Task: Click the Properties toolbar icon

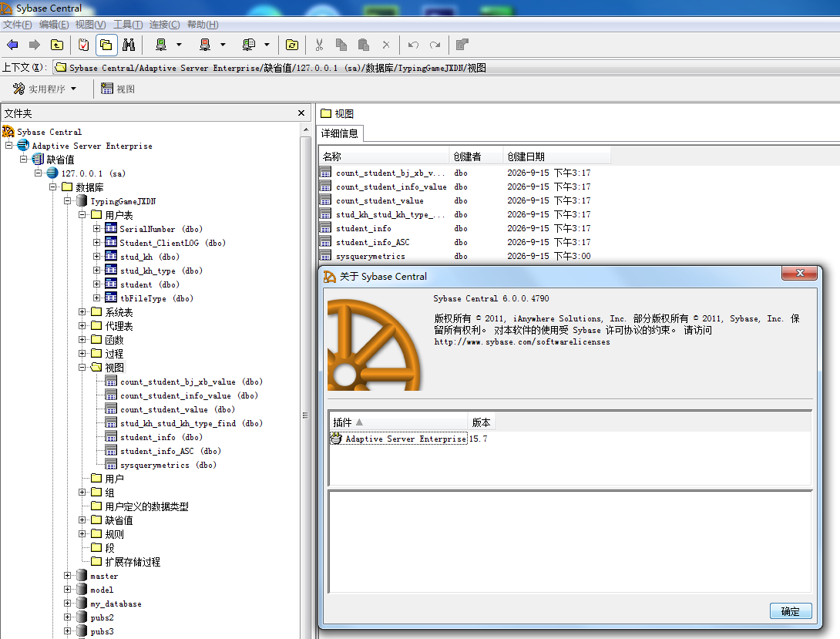Action: click(462, 45)
